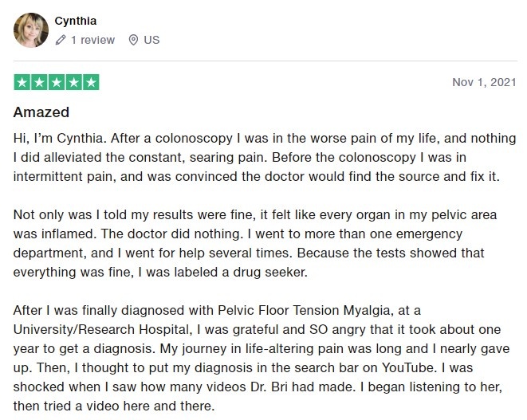Select the '1 review' count text
527x420 pixels.
tap(92, 40)
